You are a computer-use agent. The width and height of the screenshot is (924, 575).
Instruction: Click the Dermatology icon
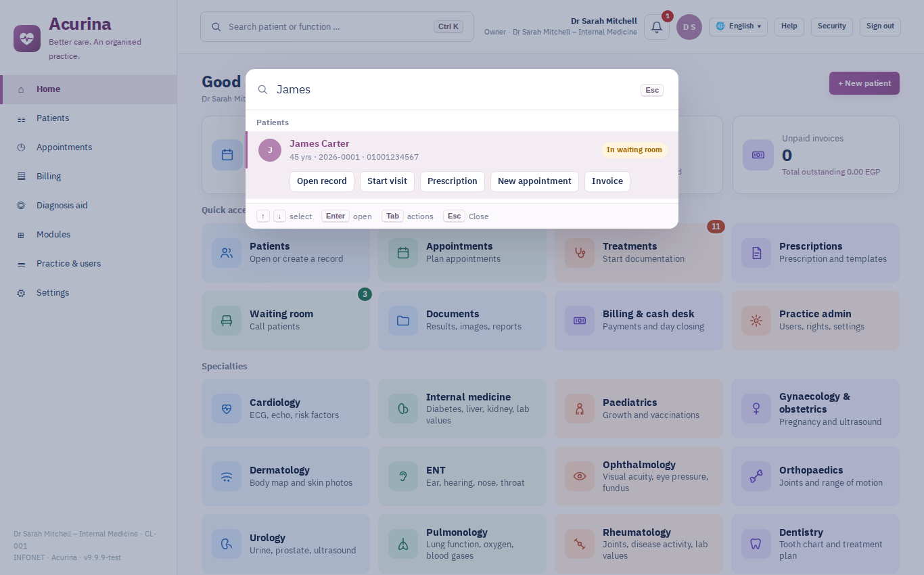pyautogui.click(x=227, y=476)
